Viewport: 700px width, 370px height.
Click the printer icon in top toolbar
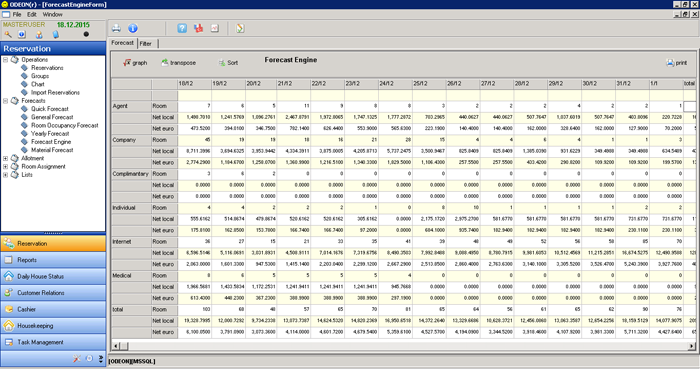[117, 29]
